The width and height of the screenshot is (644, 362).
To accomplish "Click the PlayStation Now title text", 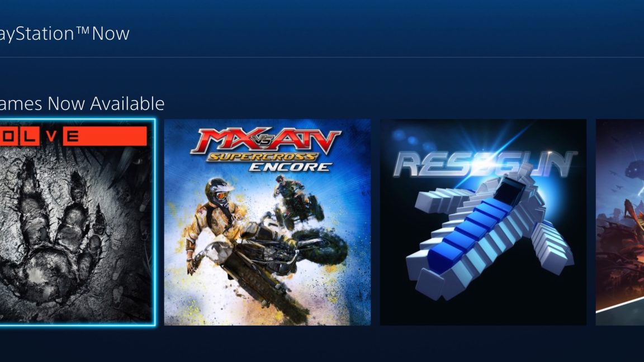I will point(64,34).
